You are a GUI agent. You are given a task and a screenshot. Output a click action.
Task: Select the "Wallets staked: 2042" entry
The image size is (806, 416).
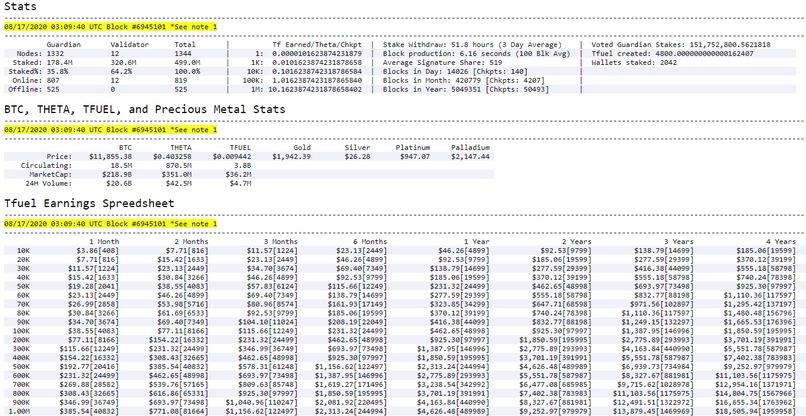coord(634,62)
